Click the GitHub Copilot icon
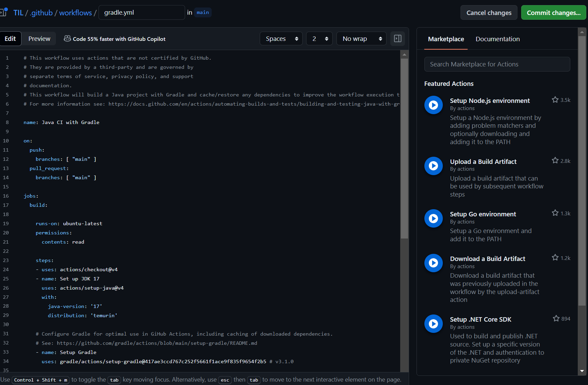 point(67,38)
